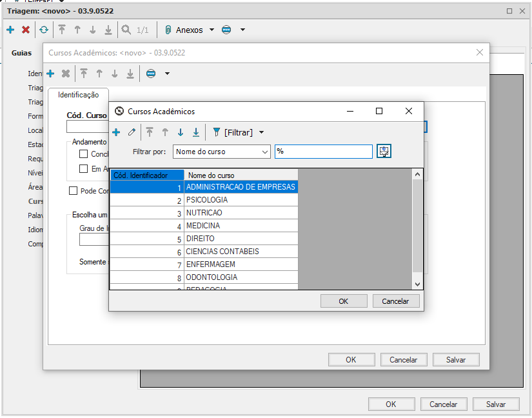532x418 pixels.
Task: Click Salvar at the bottom of Triagem window
Action: click(x=495, y=404)
